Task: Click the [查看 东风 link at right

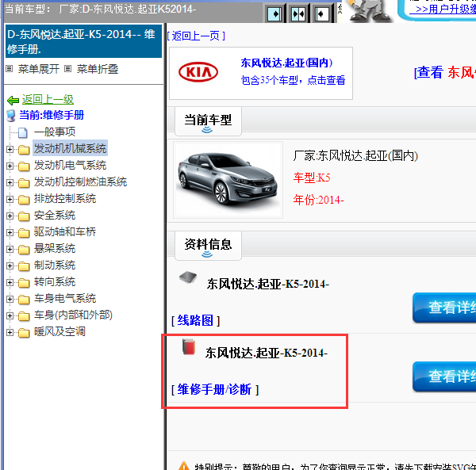Action: (x=445, y=73)
